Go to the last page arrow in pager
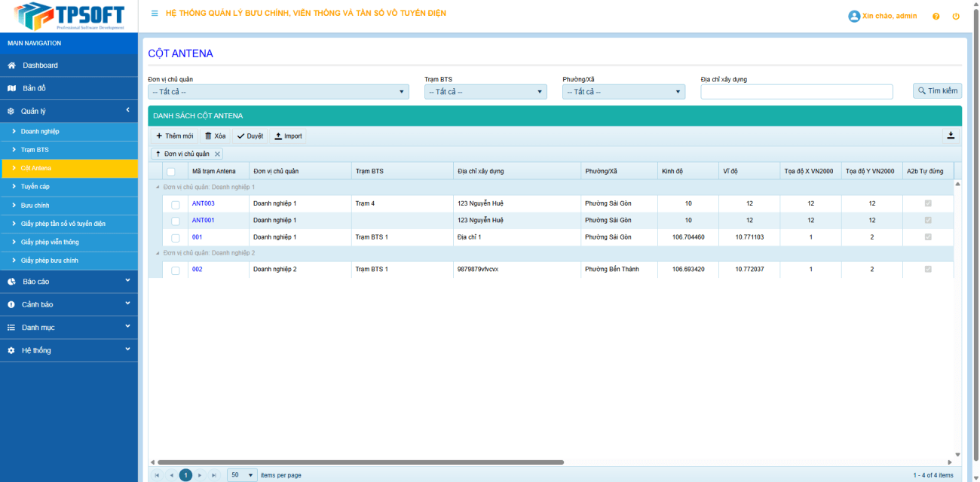Image resolution: width=980 pixels, height=482 pixels. (x=214, y=475)
